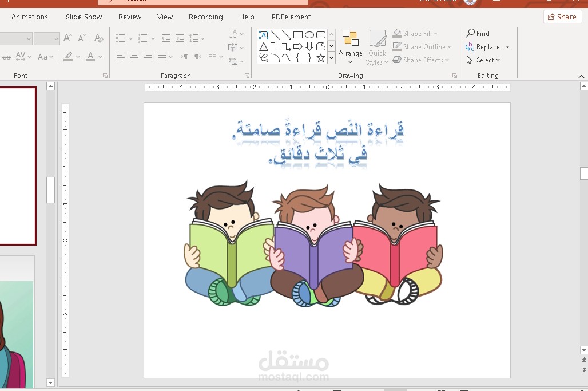Screen dimensions: 588x391
Task: Toggle numbered list formatting
Action: [143, 38]
